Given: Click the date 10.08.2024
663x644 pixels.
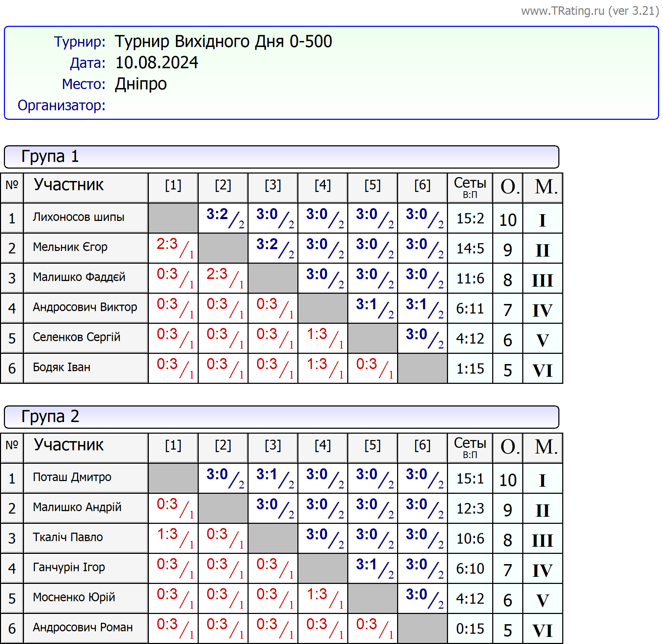Looking at the screenshot, I should pos(157,63).
